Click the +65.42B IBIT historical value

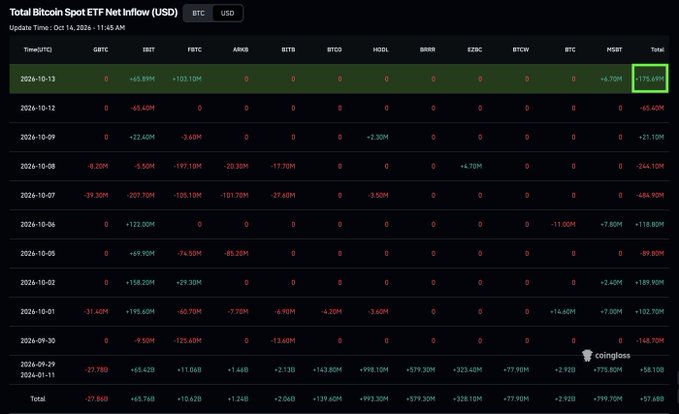[x=142, y=369]
